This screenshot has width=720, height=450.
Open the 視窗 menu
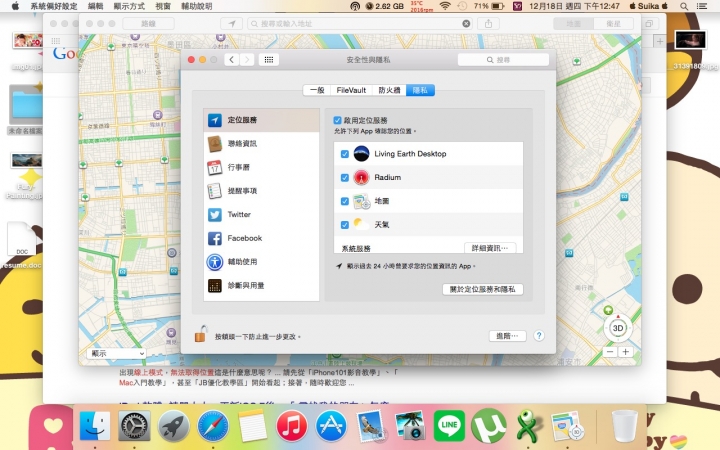163,6
